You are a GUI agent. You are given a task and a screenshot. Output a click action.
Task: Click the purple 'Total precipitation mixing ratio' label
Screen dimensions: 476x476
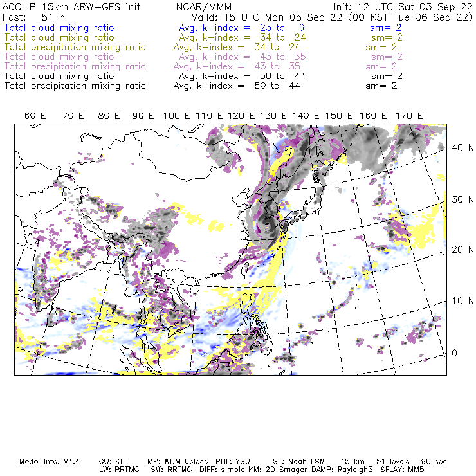75,67
